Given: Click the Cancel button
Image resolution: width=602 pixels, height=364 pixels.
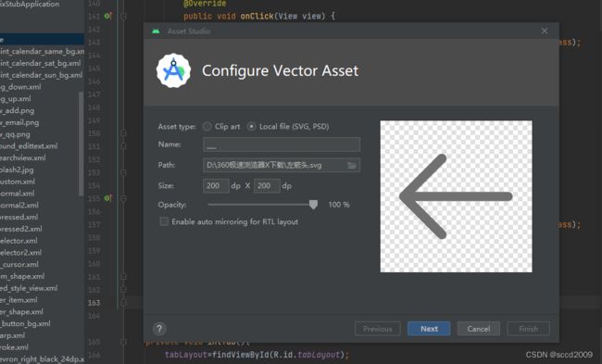Looking at the screenshot, I should coord(479,329).
